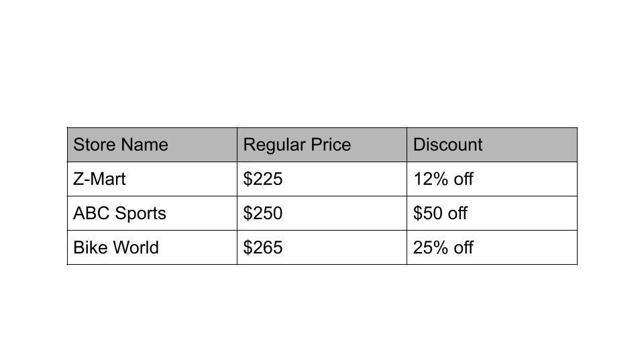The height and width of the screenshot is (362, 644).
Task: Select the ABC Sports cell
Action: coord(152,213)
